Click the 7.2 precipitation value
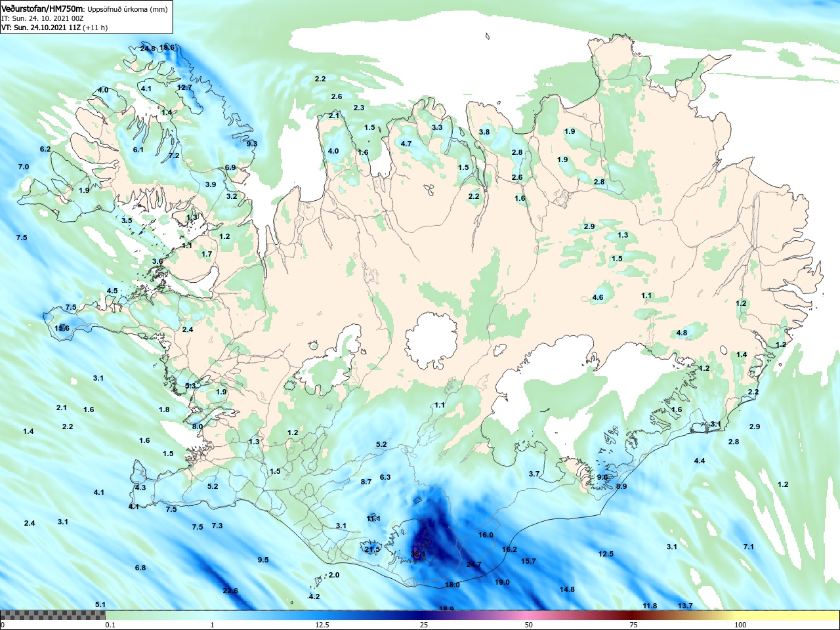Screen dimensions: 840x630 174,156
